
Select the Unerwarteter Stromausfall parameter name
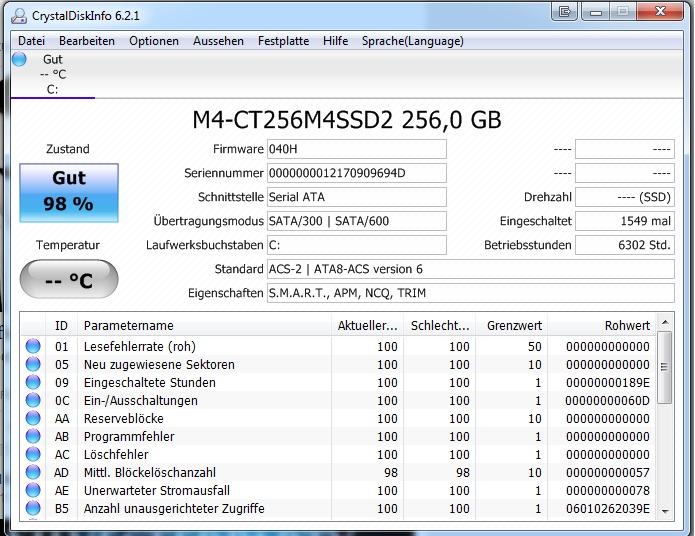click(x=157, y=490)
